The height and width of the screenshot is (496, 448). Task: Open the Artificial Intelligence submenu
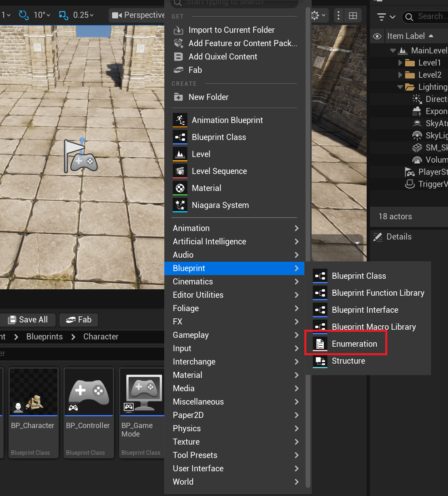pyautogui.click(x=234, y=242)
